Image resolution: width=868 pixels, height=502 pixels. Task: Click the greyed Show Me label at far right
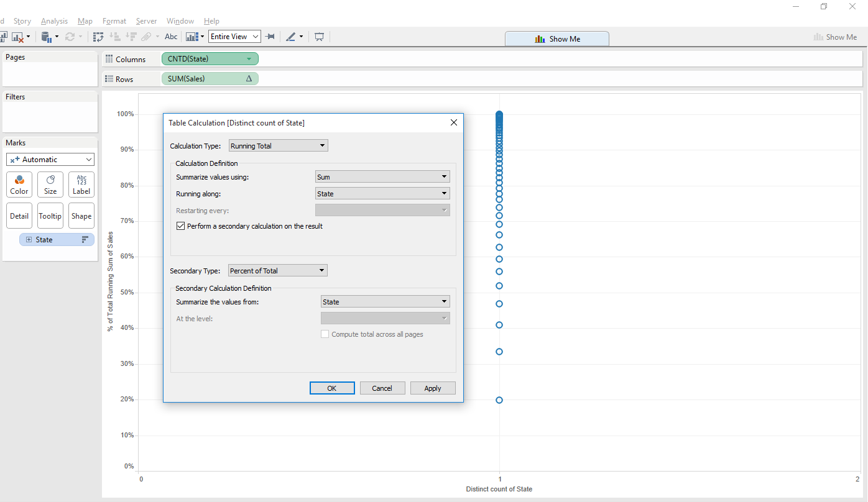click(835, 37)
